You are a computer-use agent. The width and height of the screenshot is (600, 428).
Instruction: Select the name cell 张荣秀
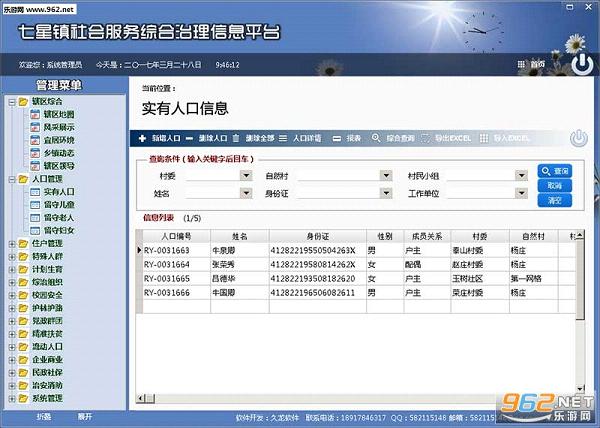[240, 265]
